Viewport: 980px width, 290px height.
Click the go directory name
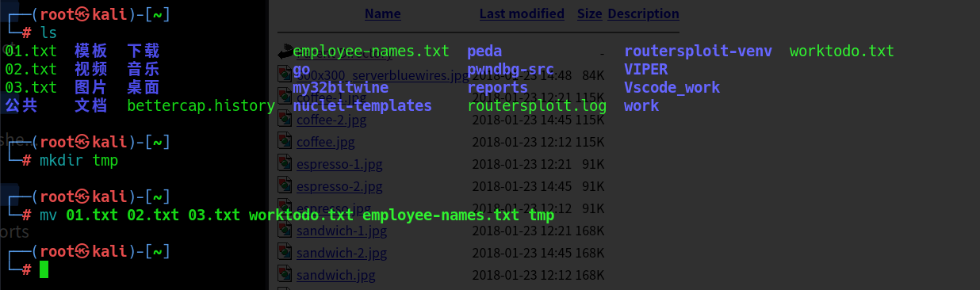click(x=301, y=69)
